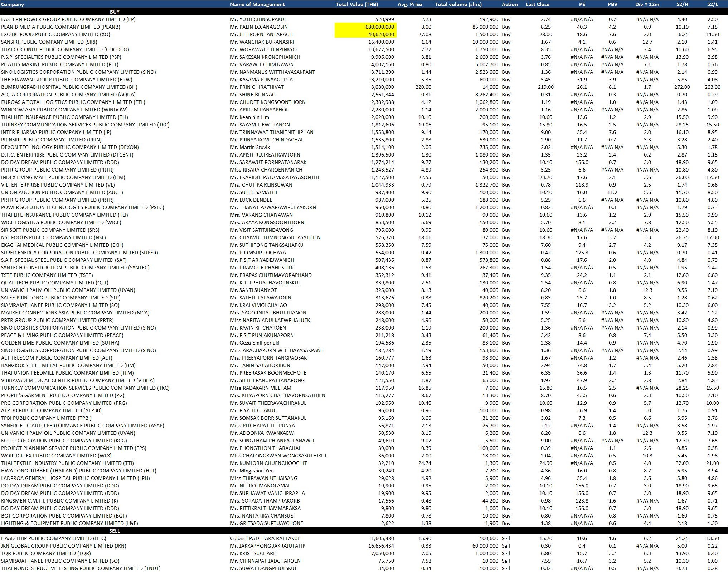Click Eastern Power Group company cell
Viewport: 728px width, 572px height.
pyautogui.click(x=68, y=19)
